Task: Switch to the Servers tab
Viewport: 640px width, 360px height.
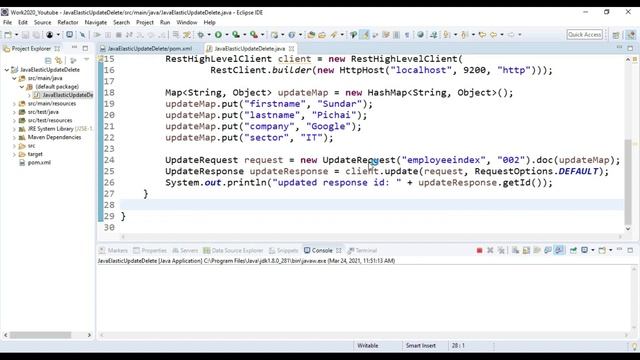Action: pyautogui.click(x=185, y=250)
